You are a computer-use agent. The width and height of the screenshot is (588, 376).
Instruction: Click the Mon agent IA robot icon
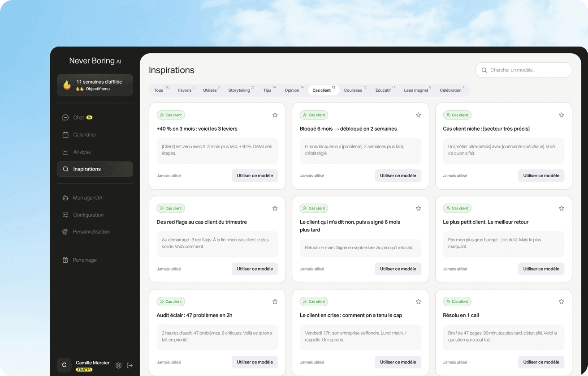tap(65, 198)
